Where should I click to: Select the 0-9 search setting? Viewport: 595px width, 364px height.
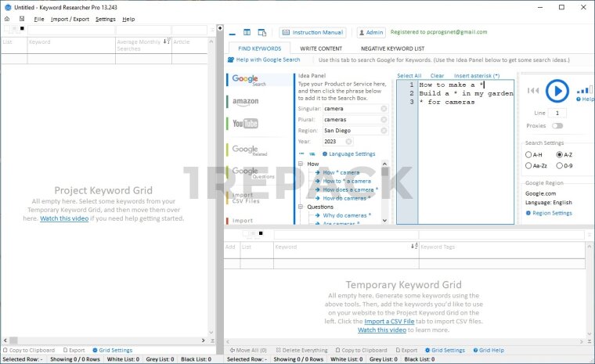click(x=559, y=166)
